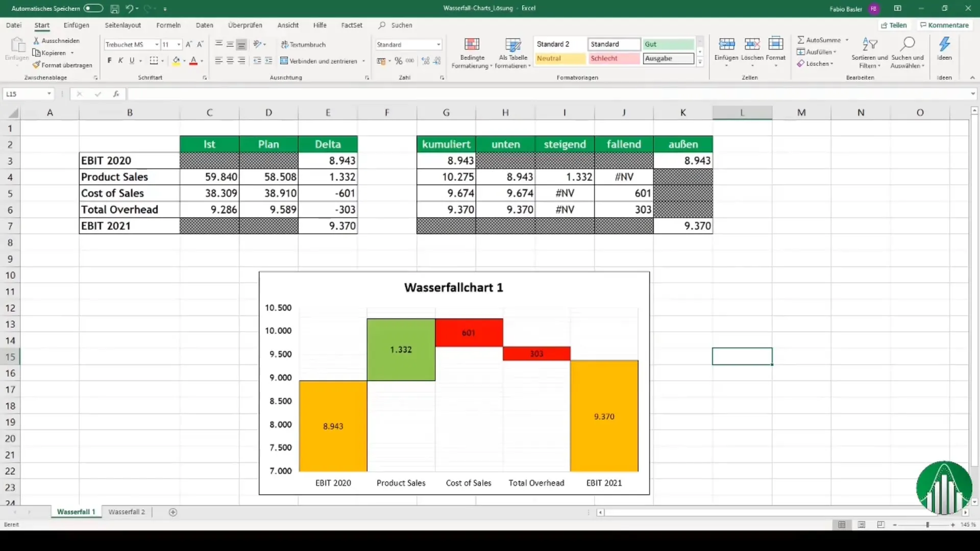Click Ausschneiden scissors command
The height and width of the screenshot is (551, 980).
56,40
